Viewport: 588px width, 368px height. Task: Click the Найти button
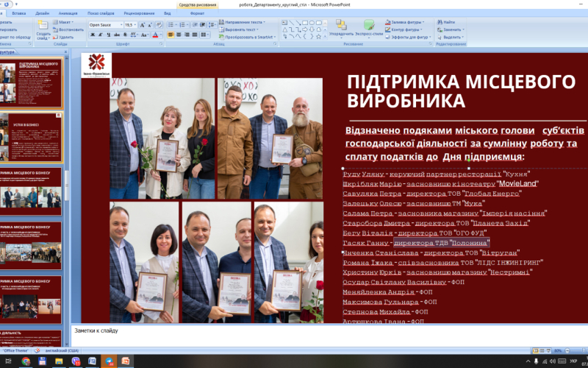point(449,22)
